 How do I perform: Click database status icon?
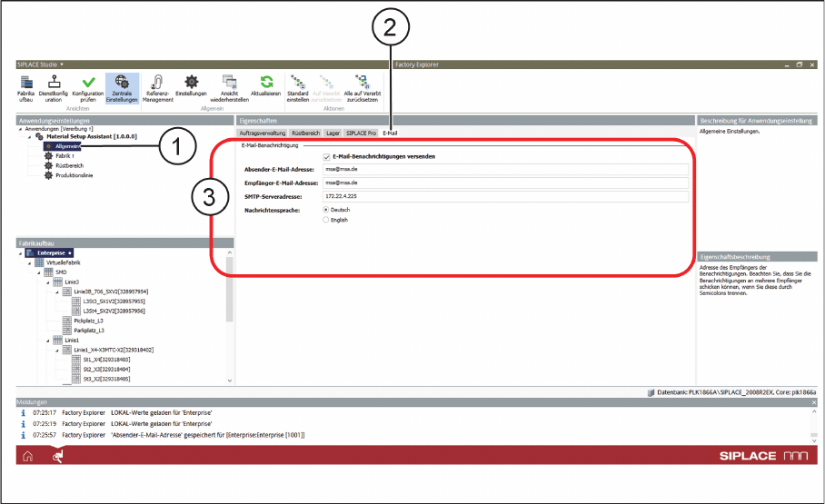pos(651,392)
